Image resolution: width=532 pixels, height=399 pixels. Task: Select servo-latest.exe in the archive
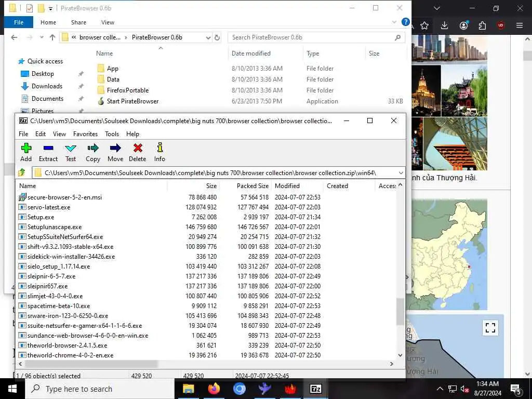[49, 207]
